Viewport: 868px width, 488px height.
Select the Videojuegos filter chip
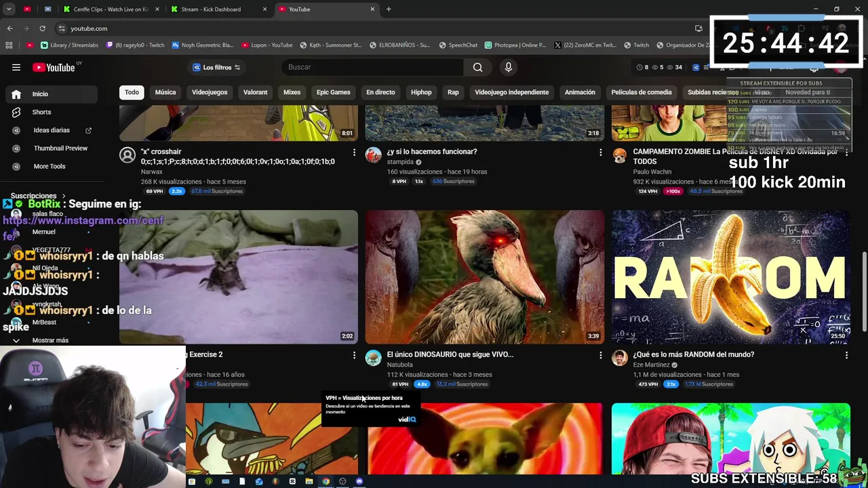coord(210,92)
